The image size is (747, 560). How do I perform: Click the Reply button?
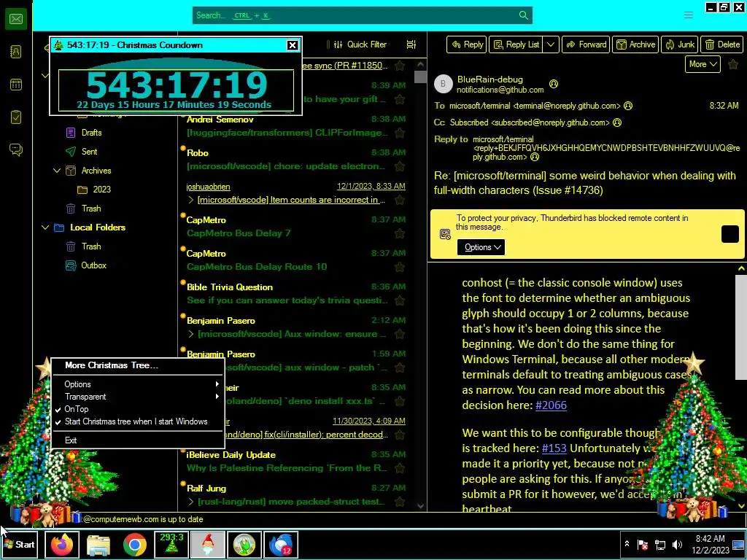pos(467,44)
